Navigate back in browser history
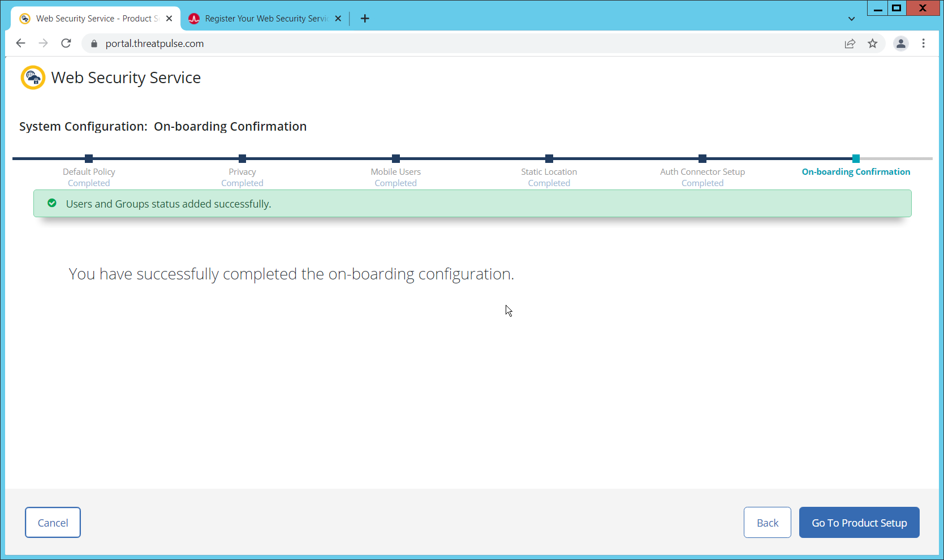This screenshot has height=560, width=944. (21, 44)
